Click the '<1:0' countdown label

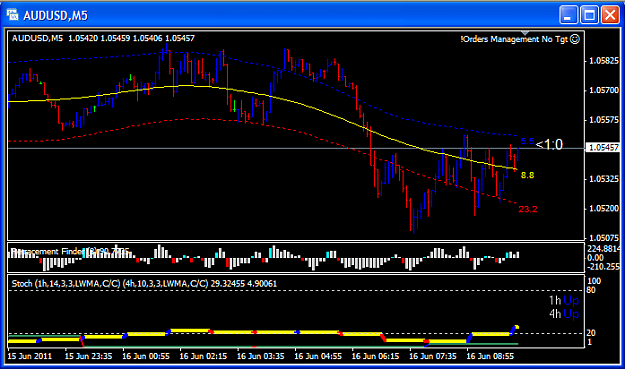point(549,144)
